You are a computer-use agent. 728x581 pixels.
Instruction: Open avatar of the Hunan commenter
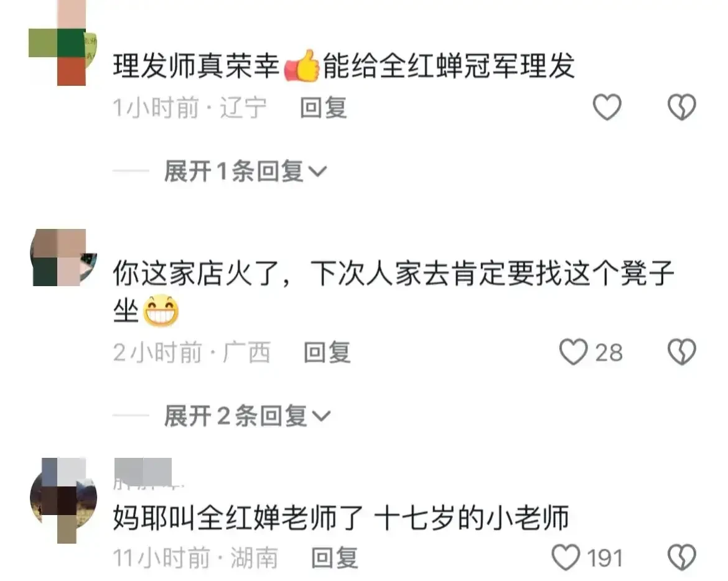pos(63,499)
